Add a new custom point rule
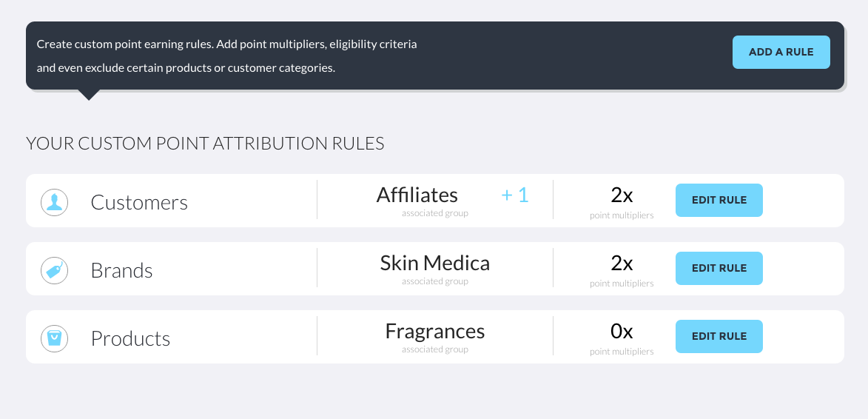This screenshot has width=868, height=419. click(x=781, y=52)
